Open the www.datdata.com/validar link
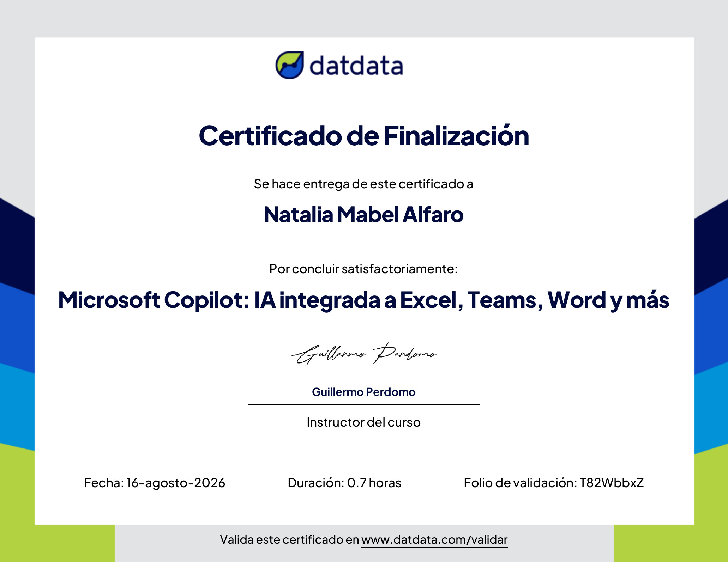 434,540
